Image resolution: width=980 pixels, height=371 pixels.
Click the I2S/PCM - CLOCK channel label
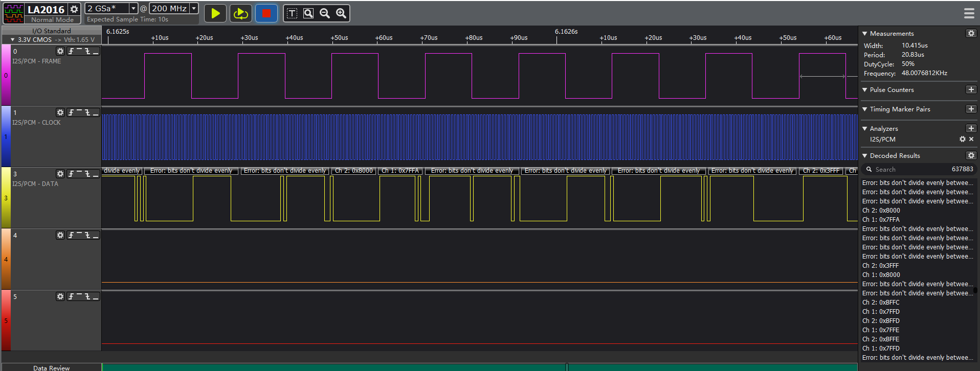pos(36,123)
